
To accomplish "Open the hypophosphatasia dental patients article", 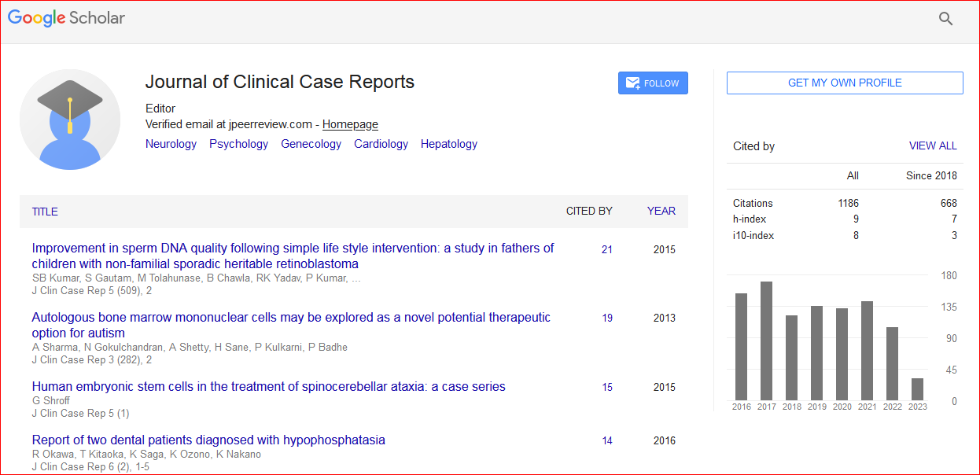I will click(208, 440).
